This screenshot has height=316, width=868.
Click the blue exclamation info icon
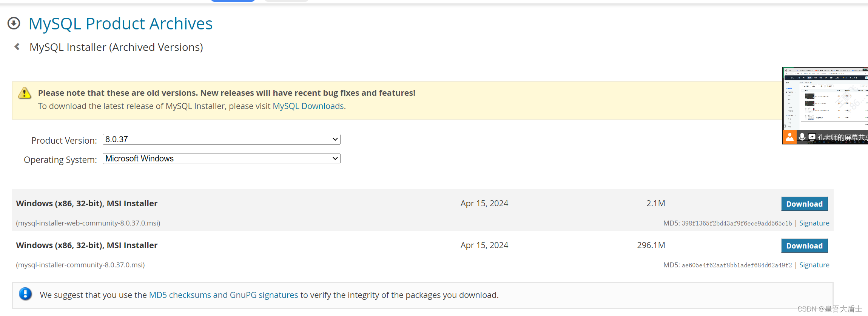click(x=25, y=294)
